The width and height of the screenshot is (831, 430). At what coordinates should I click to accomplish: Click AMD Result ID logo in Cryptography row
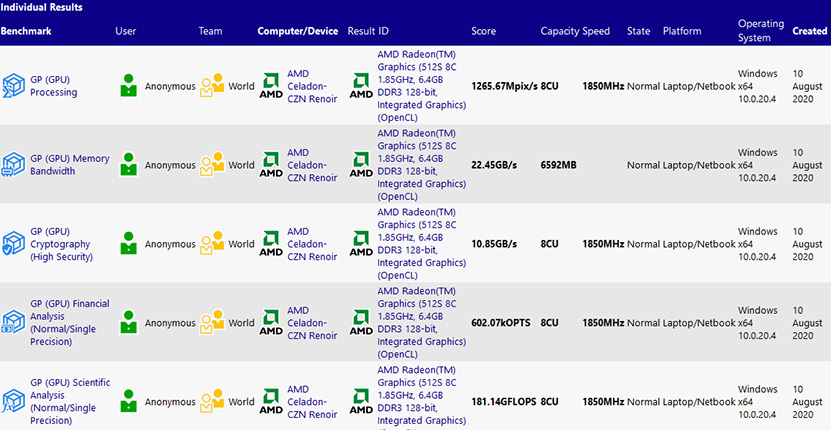click(361, 244)
